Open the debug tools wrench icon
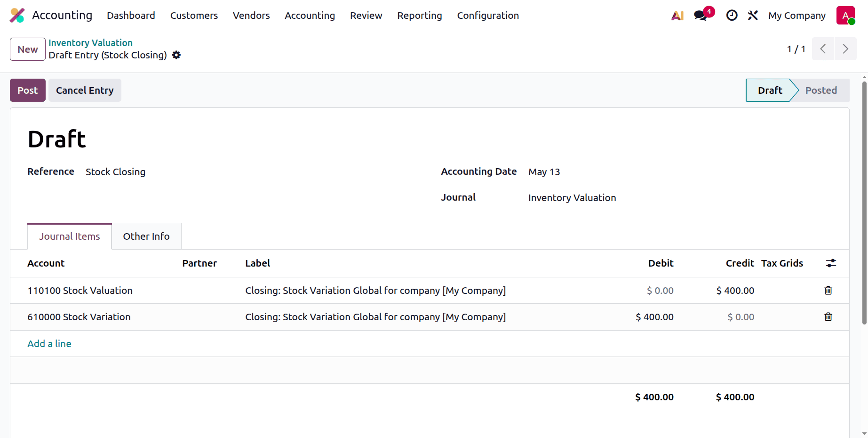Screen dimensions: 868x438 click(753, 16)
